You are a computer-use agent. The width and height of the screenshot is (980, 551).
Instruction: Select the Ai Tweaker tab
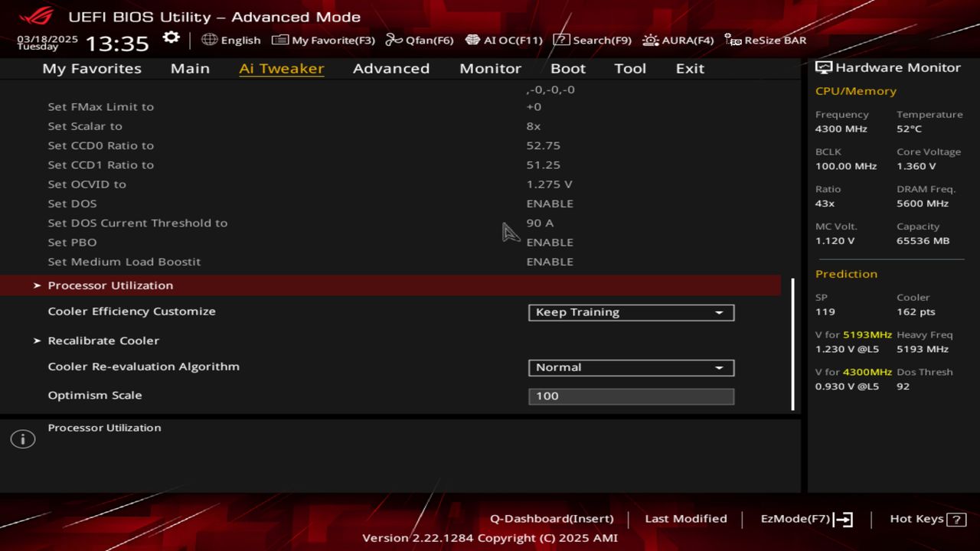coord(281,68)
